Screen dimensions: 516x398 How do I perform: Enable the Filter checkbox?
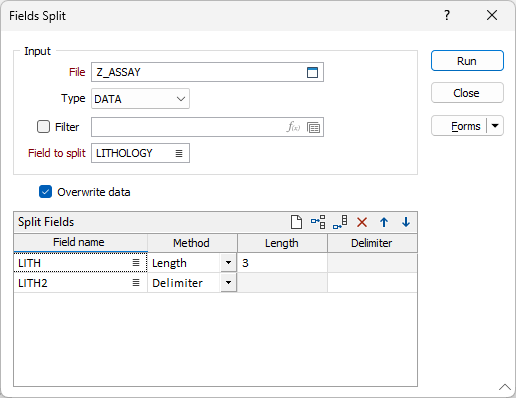43,127
